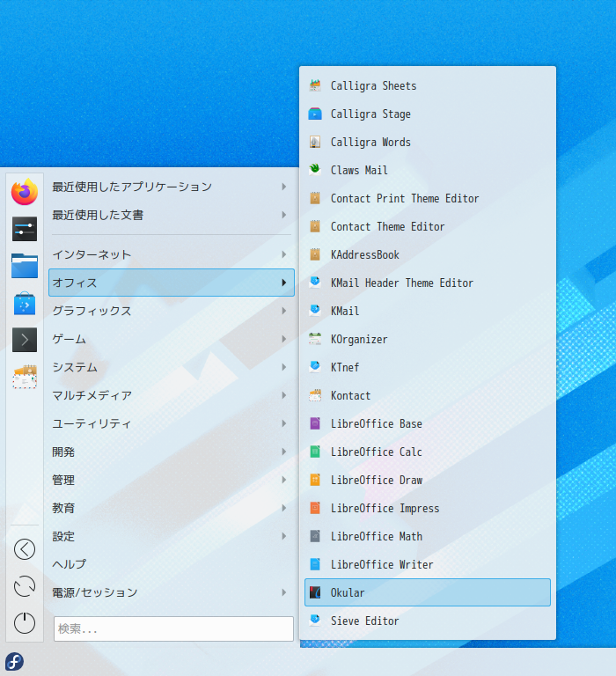Click the LibreOffice Draw icon
This screenshot has width=616, height=676.
[315, 480]
